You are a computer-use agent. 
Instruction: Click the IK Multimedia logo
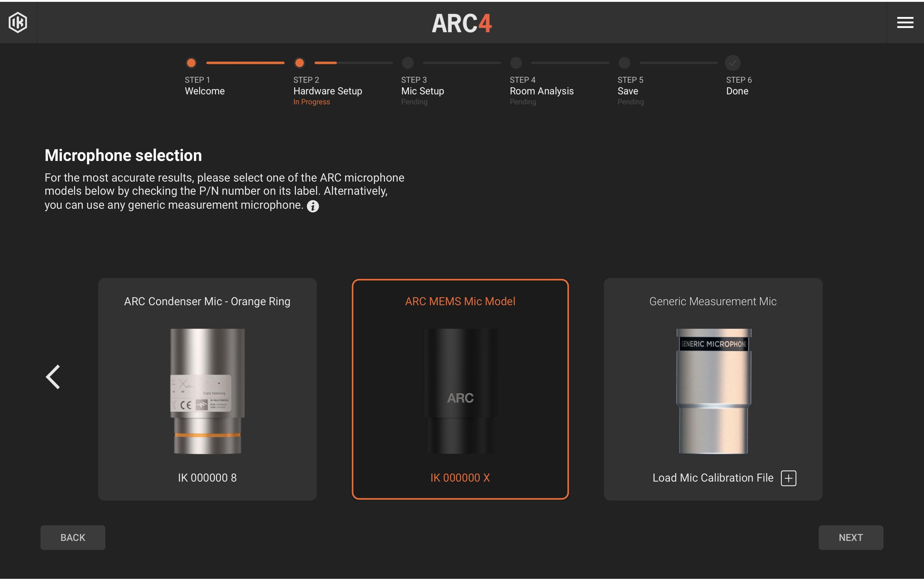pyautogui.click(x=18, y=23)
